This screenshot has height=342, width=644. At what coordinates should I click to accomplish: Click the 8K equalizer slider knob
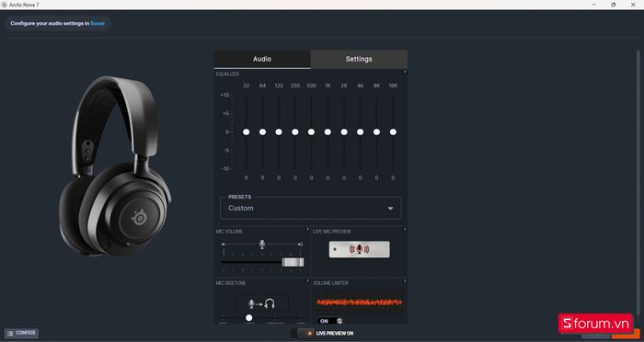click(376, 131)
